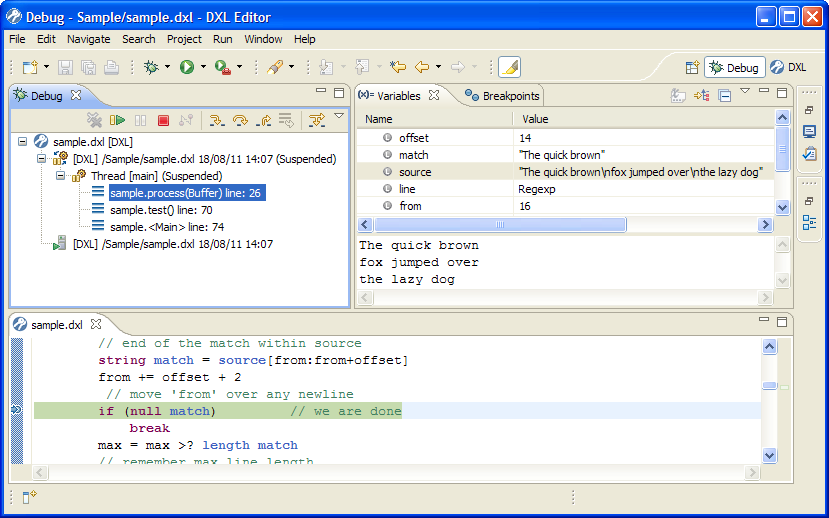The width and height of the screenshot is (829, 518).
Task: Open the Back history dropdown arrow
Action: pyautogui.click(x=438, y=67)
